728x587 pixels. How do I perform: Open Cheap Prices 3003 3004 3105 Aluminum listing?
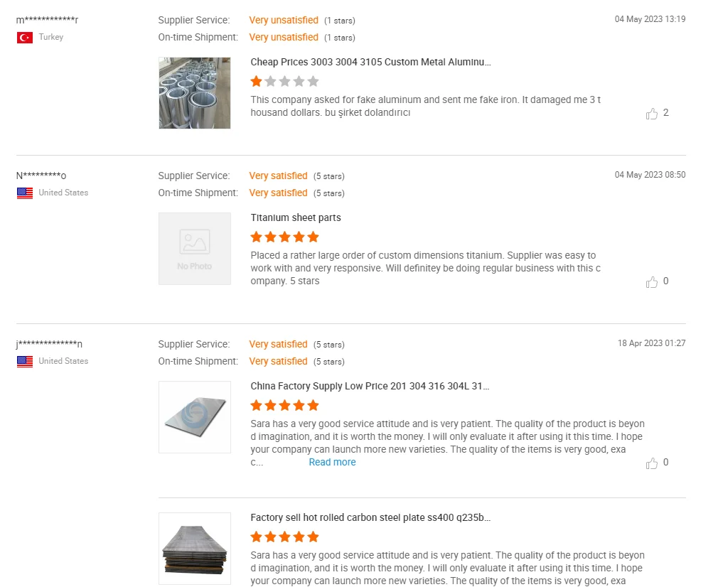(x=370, y=62)
